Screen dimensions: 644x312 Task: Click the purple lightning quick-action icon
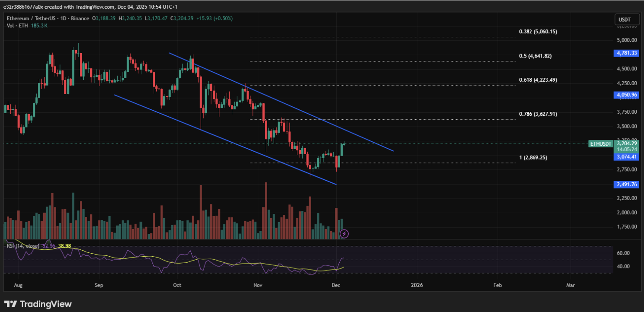344,234
